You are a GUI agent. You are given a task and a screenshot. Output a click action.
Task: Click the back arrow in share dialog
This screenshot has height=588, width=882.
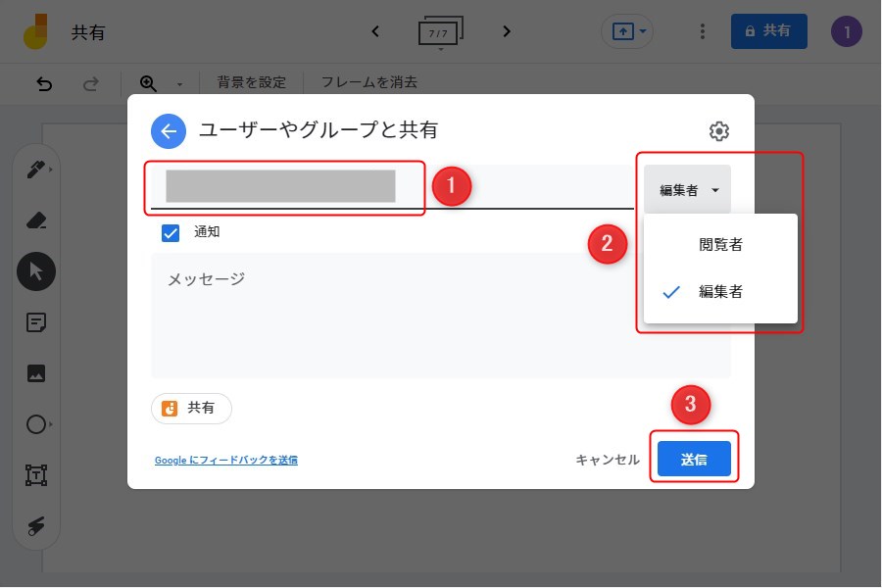(x=169, y=131)
